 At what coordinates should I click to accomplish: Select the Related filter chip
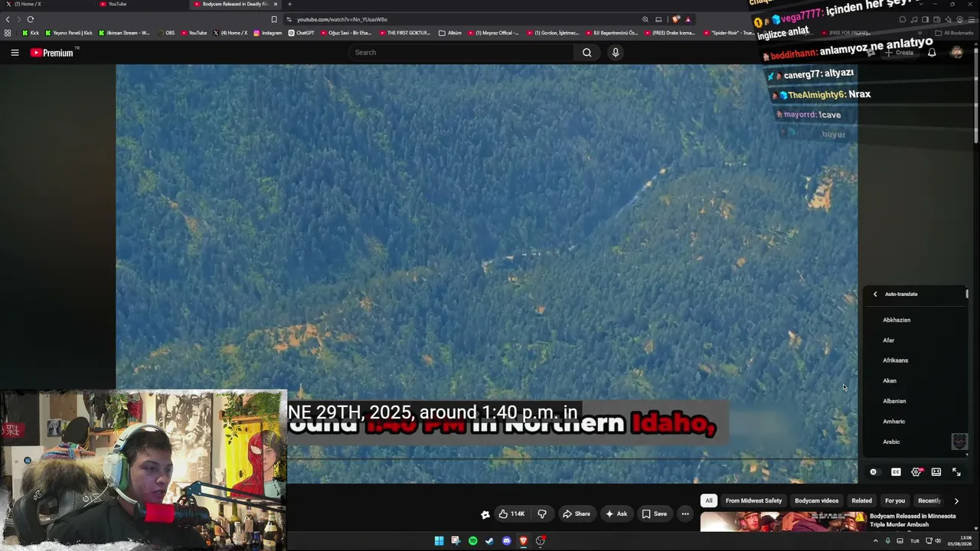point(861,500)
